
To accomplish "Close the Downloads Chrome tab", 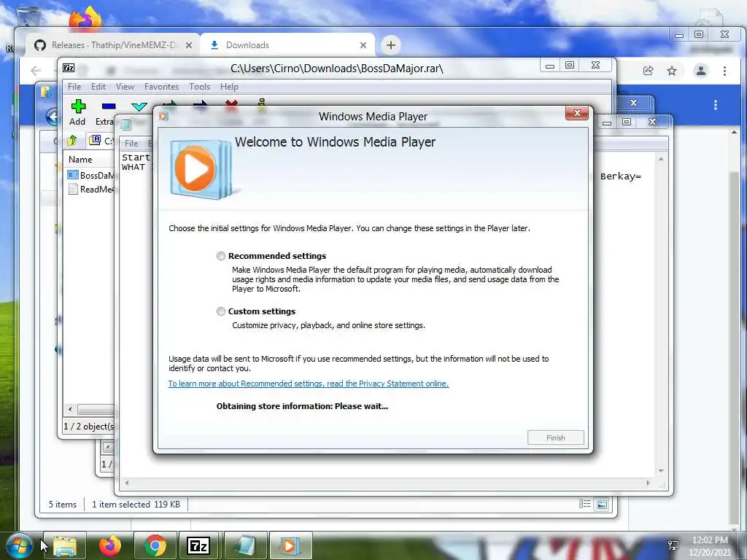I will click(x=363, y=45).
